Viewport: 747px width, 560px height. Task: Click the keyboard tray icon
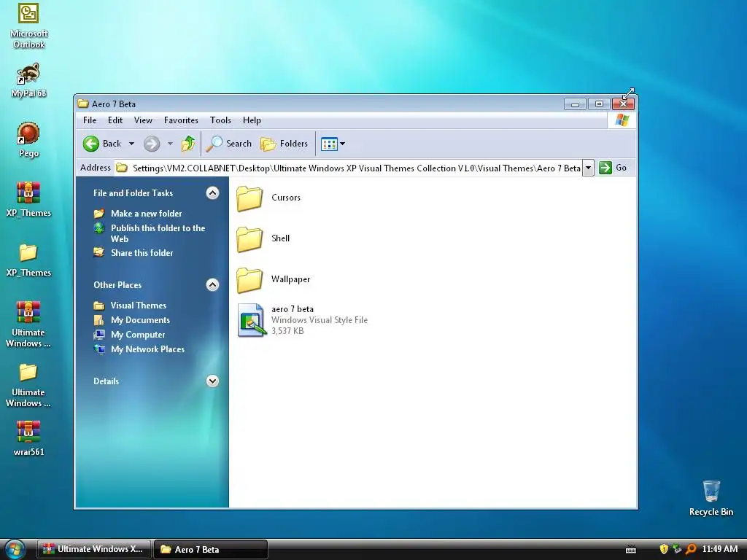(631, 550)
